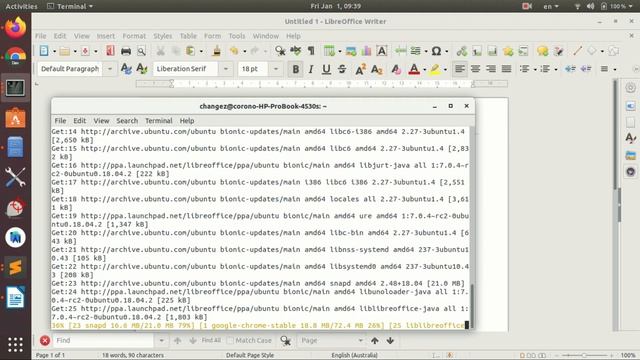Open the Paragraph Style dropdown

[x=110, y=69]
